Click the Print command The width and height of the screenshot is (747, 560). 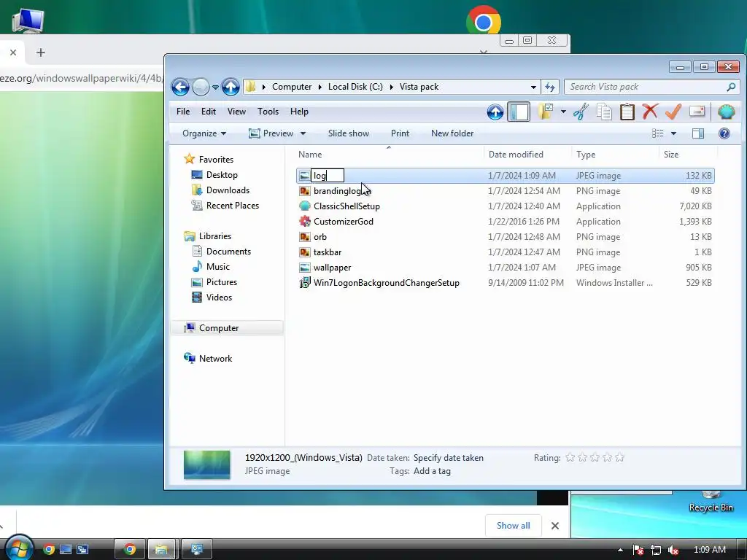pos(400,133)
